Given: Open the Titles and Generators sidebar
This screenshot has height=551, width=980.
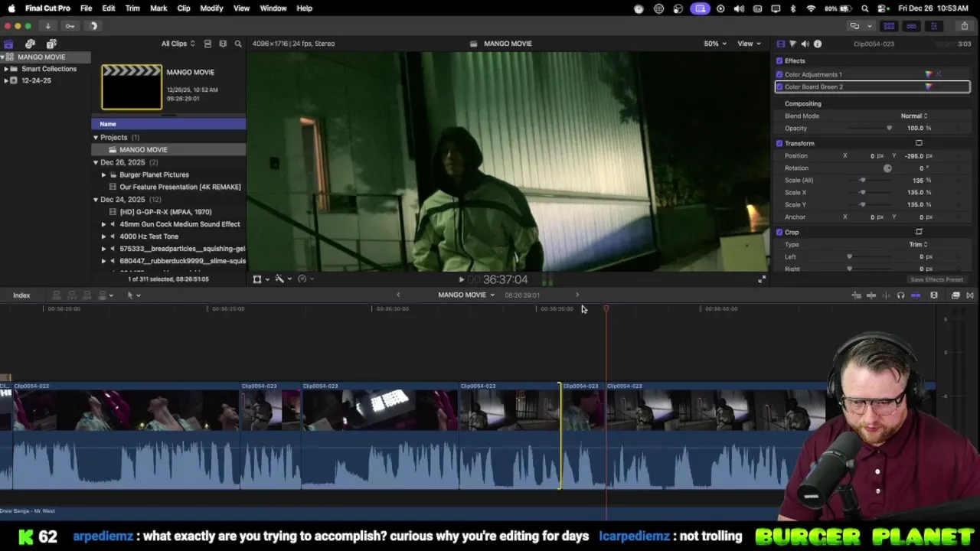Looking at the screenshot, I should pyautogui.click(x=51, y=44).
